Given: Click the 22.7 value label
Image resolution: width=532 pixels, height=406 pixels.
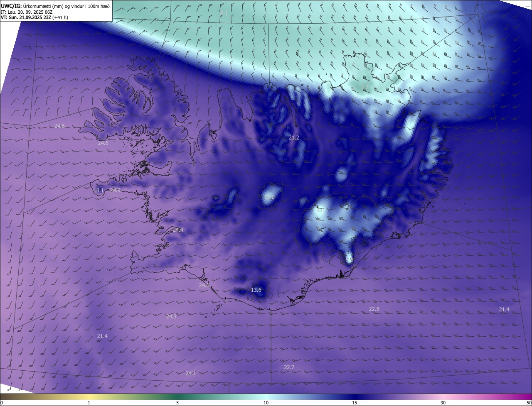Looking at the screenshot, I should coord(289,367).
